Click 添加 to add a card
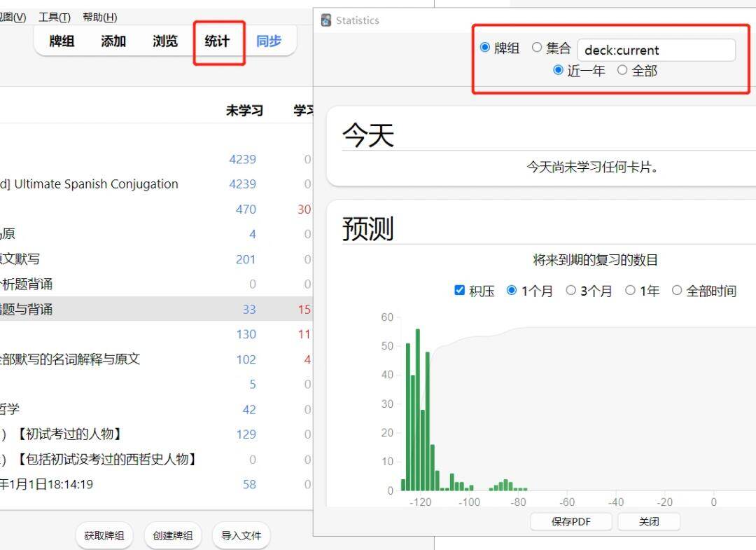756x550 pixels. (x=113, y=41)
